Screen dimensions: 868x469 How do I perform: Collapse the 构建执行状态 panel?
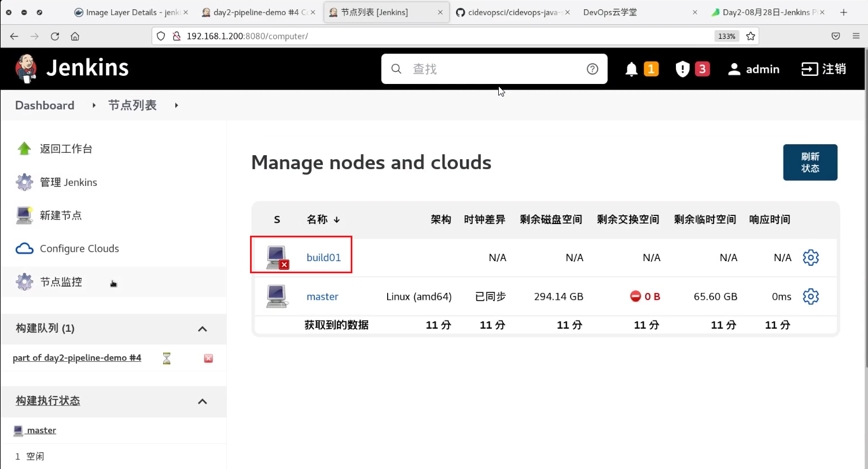click(x=203, y=401)
